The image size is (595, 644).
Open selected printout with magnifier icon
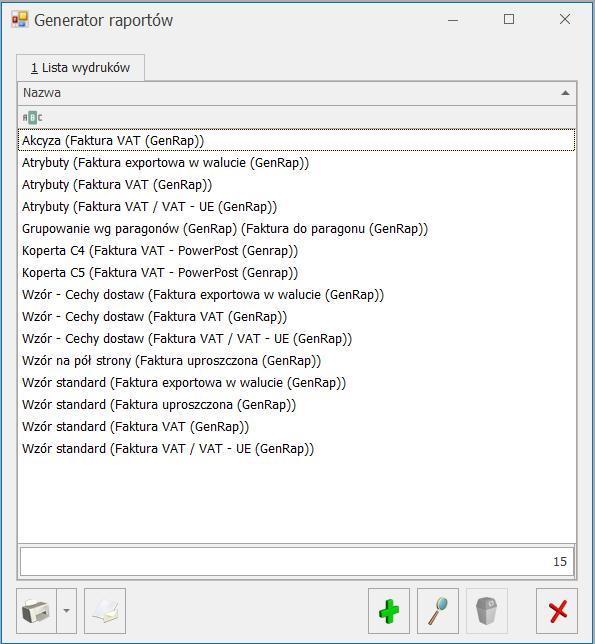click(x=438, y=611)
